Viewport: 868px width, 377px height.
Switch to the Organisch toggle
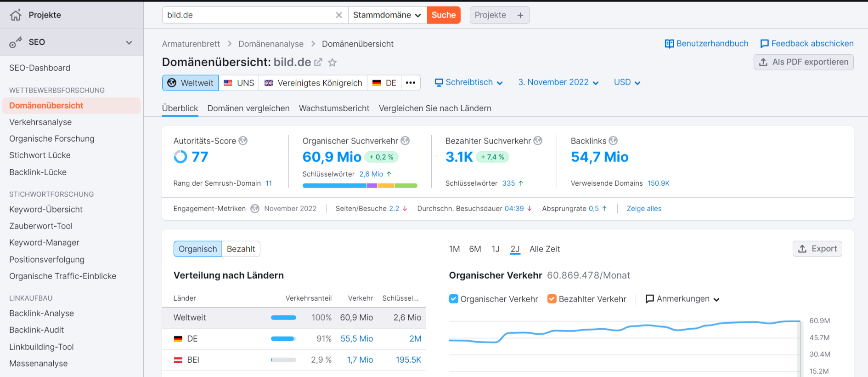click(198, 249)
